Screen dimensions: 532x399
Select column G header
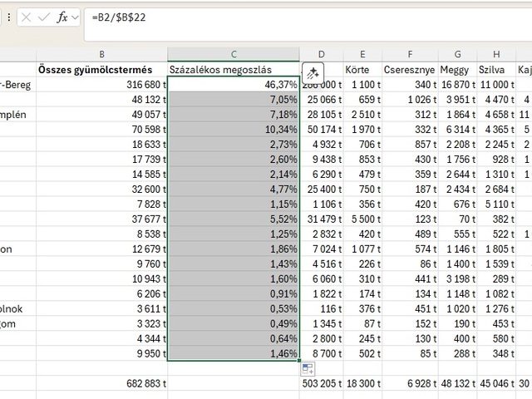tap(458, 53)
